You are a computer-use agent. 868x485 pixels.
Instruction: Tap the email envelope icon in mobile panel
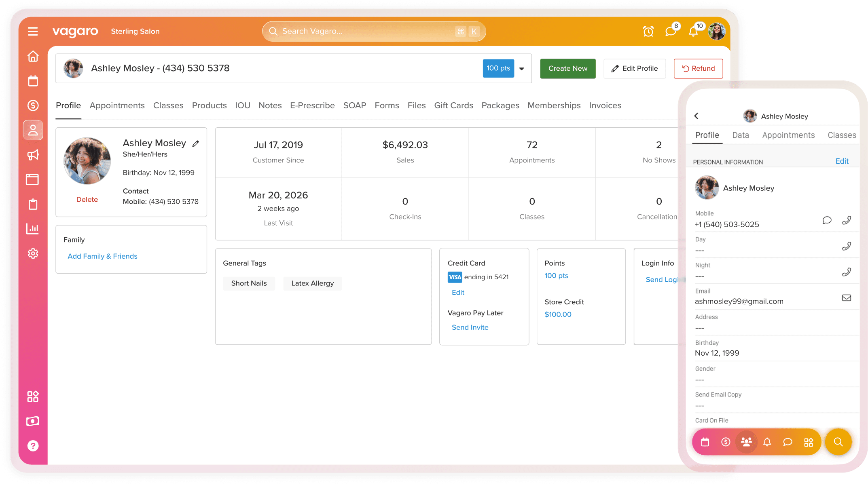[x=846, y=298]
